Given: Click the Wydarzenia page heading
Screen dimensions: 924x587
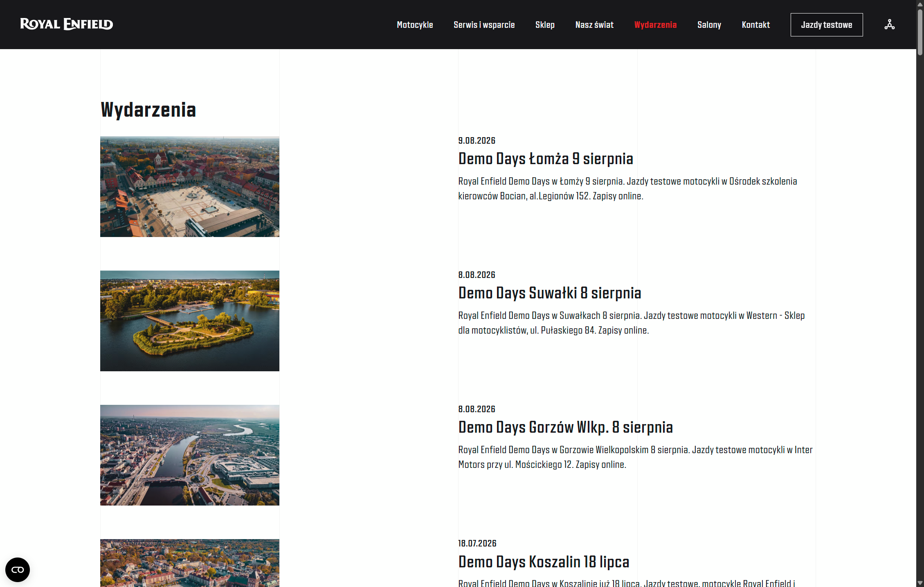Looking at the screenshot, I should [148, 110].
